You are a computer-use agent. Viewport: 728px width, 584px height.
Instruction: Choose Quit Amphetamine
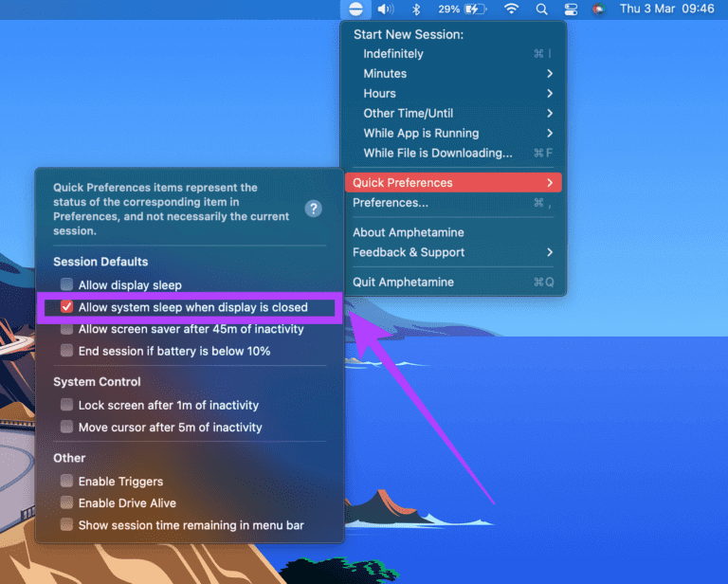click(x=454, y=283)
